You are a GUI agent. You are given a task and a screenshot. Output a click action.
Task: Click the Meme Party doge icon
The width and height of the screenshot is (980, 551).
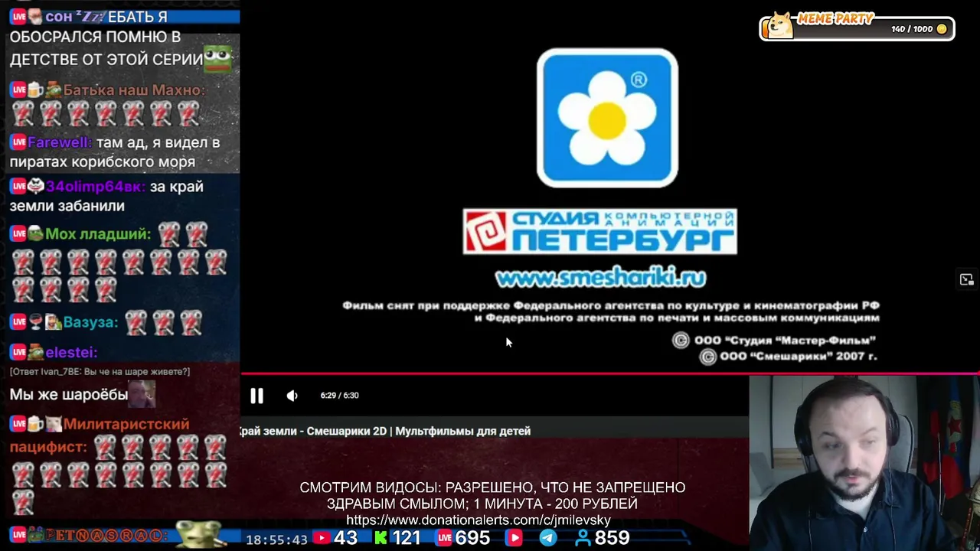pos(779,25)
